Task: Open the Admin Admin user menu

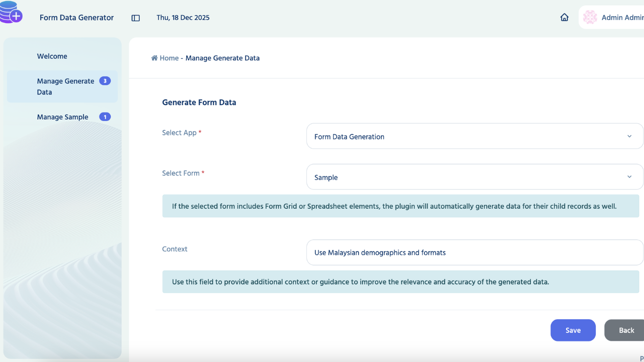Action: 622,18
